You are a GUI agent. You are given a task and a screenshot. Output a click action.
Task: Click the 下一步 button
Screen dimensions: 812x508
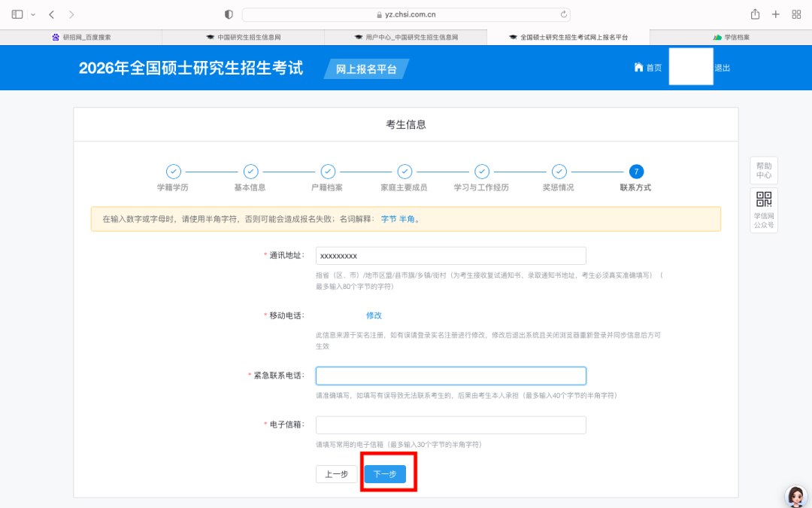385,474
